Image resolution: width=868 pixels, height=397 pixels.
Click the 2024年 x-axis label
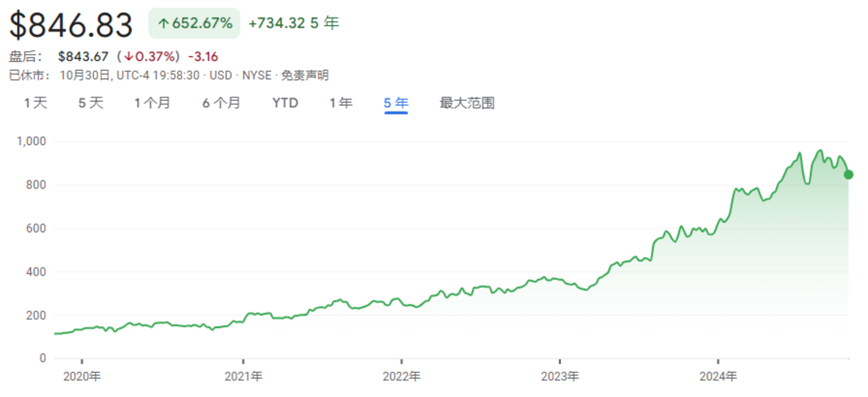coord(718,376)
